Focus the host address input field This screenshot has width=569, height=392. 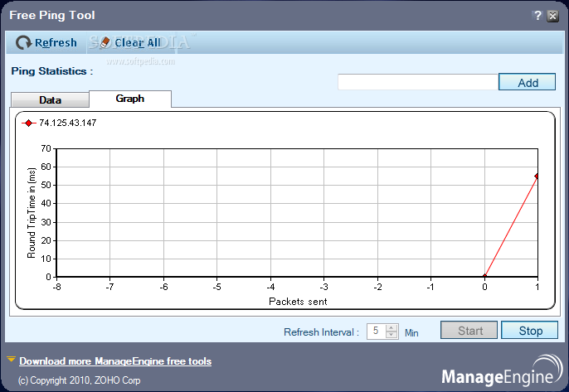coord(418,82)
